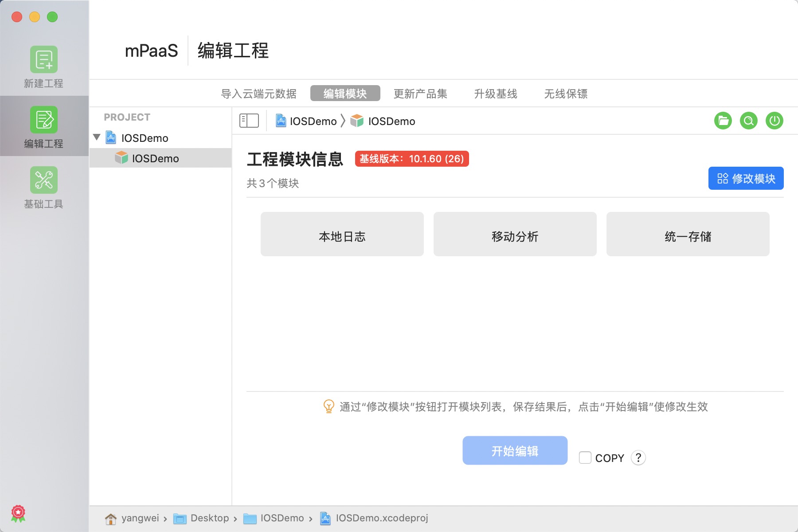Enable the COPY checkbox

click(586, 457)
